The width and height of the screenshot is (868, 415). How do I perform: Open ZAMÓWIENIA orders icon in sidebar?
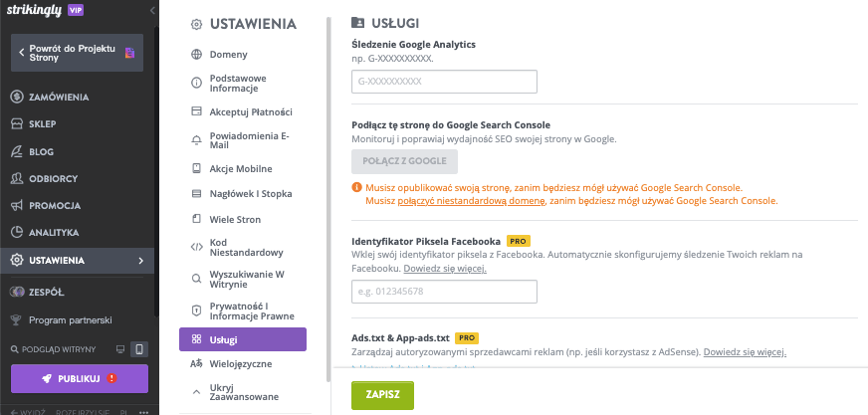(x=17, y=97)
